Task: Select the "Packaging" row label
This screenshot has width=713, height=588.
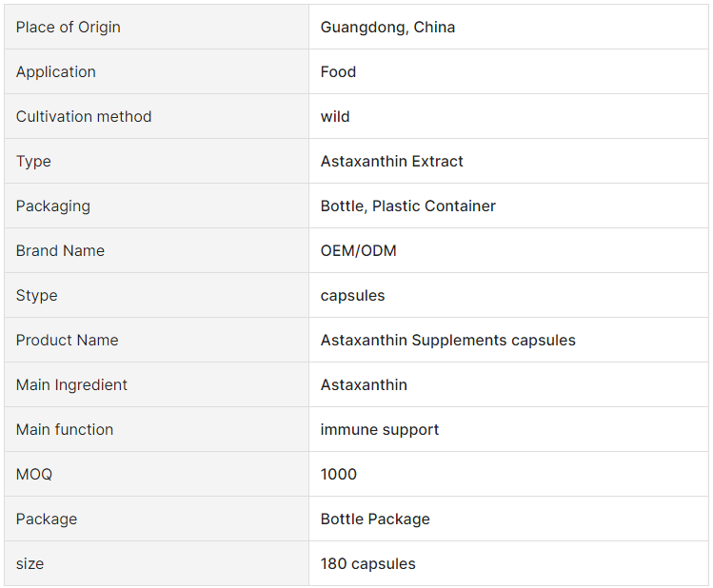Action: (53, 206)
